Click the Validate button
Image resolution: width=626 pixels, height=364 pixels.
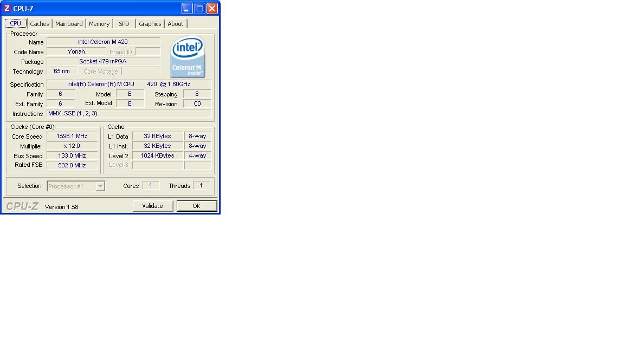coord(152,206)
